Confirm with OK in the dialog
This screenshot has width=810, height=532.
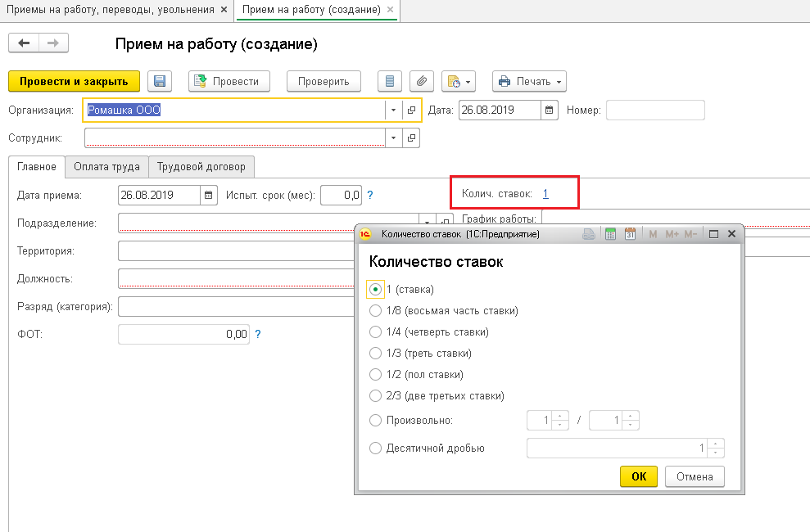tap(639, 476)
